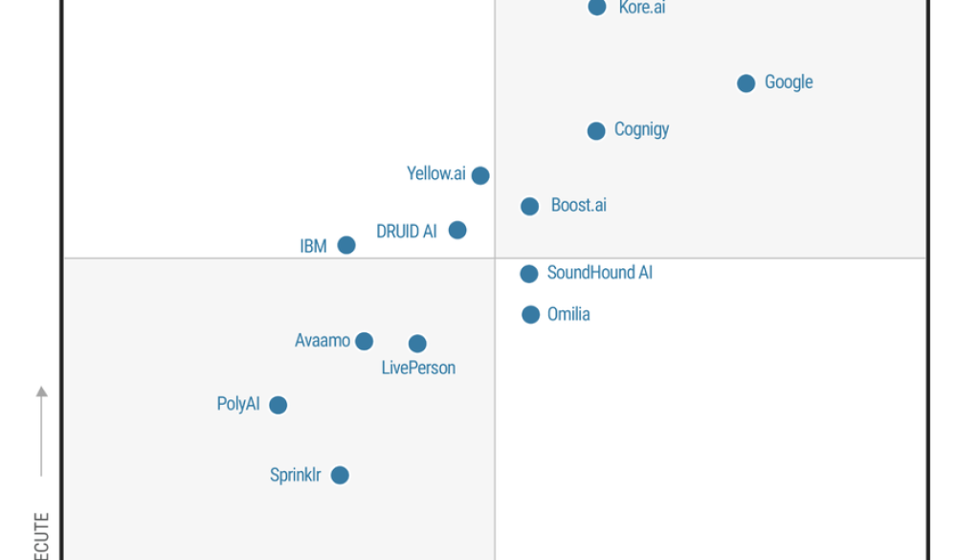Select the LivePerson vendor name label
Image resolution: width=980 pixels, height=560 pixels.
(x=418, y=368)
